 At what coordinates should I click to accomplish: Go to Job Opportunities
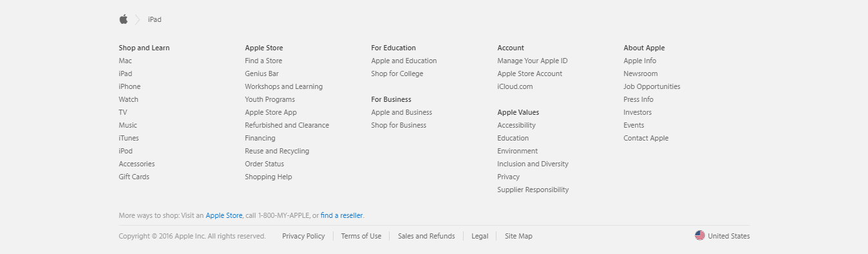(652, 86)
